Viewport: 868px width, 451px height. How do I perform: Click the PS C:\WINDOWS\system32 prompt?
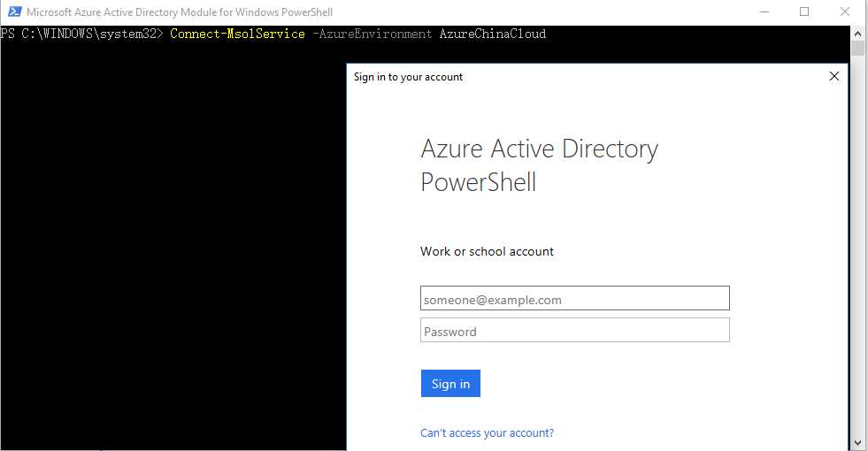pyautogui.click(x=81, y=34)
